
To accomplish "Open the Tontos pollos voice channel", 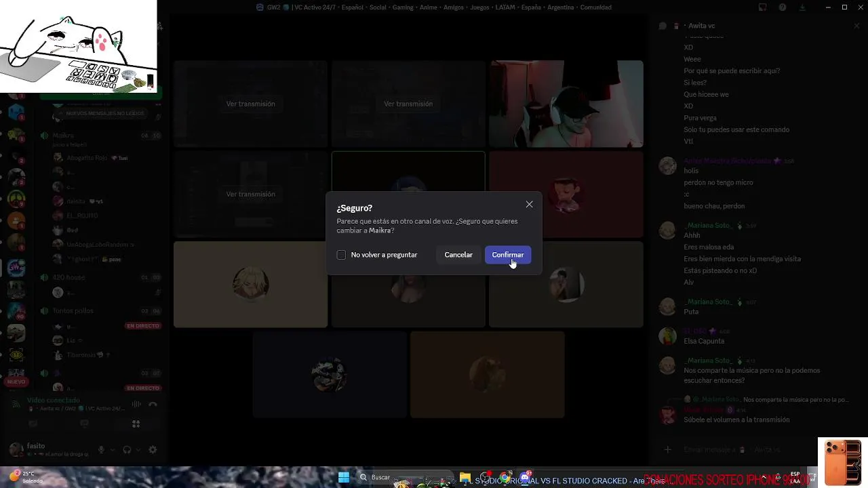I will click(x=102, y=311).
